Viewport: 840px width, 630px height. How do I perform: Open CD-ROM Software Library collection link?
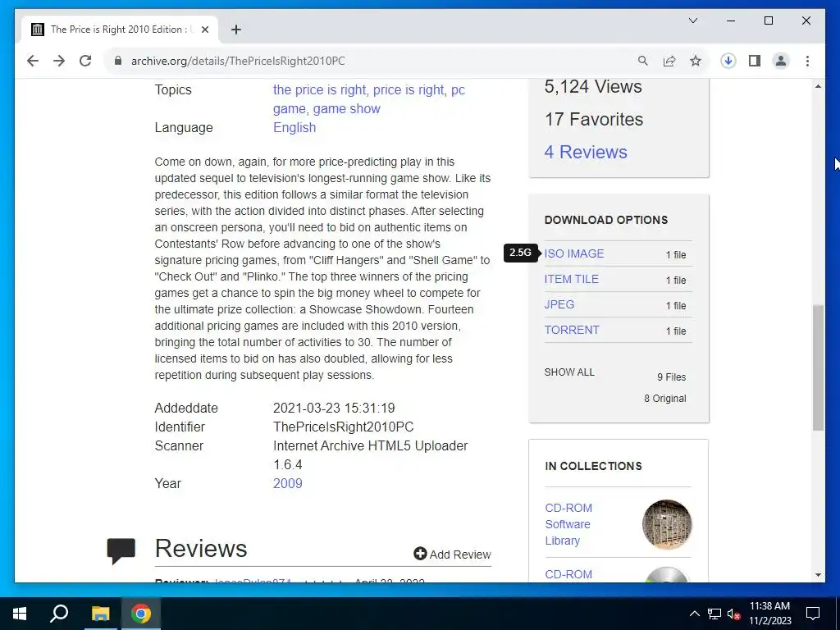coord(568,524)
